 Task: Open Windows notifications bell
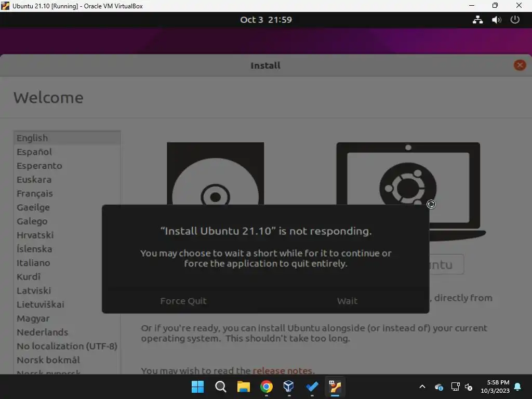tap(518, 387)
